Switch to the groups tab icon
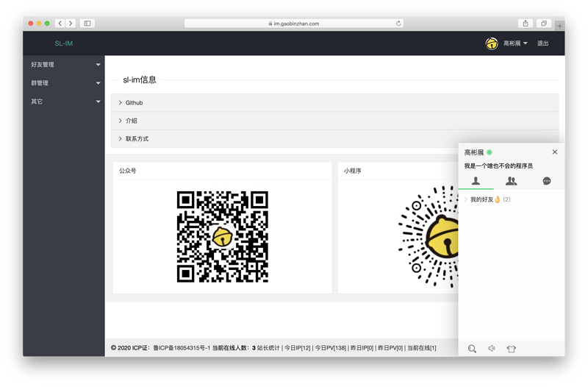The image size is (588, 387). [511, 181]
